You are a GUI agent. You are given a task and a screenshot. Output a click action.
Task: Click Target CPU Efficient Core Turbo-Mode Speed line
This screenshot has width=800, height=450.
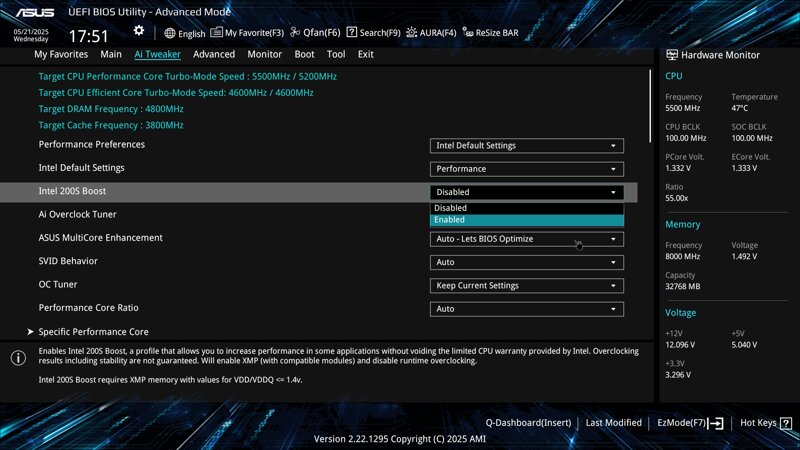(176, 93)
